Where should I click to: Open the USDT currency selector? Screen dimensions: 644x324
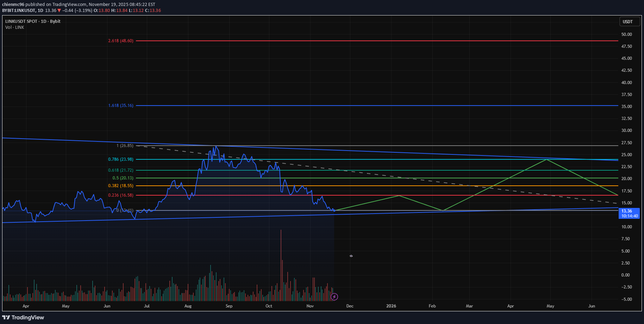[627, 21]
